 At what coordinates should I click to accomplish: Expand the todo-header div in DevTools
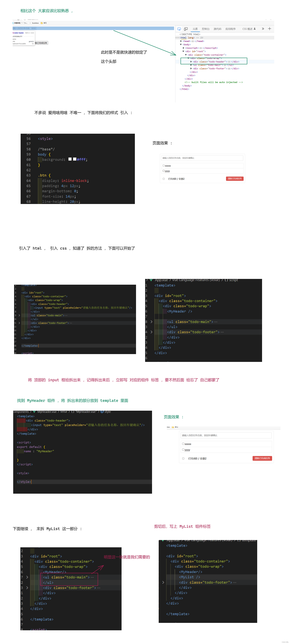click(x=191, y=62)
